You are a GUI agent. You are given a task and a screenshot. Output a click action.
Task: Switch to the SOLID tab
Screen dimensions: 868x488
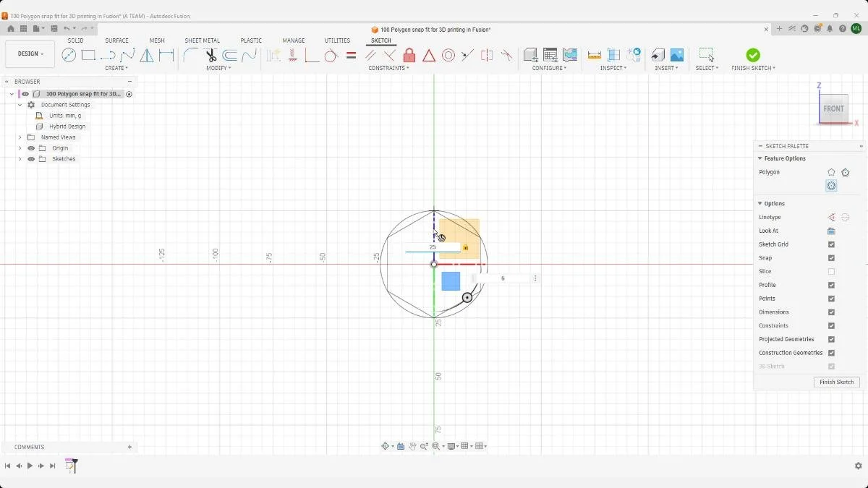pyautogui.click(x=75, y=40)
